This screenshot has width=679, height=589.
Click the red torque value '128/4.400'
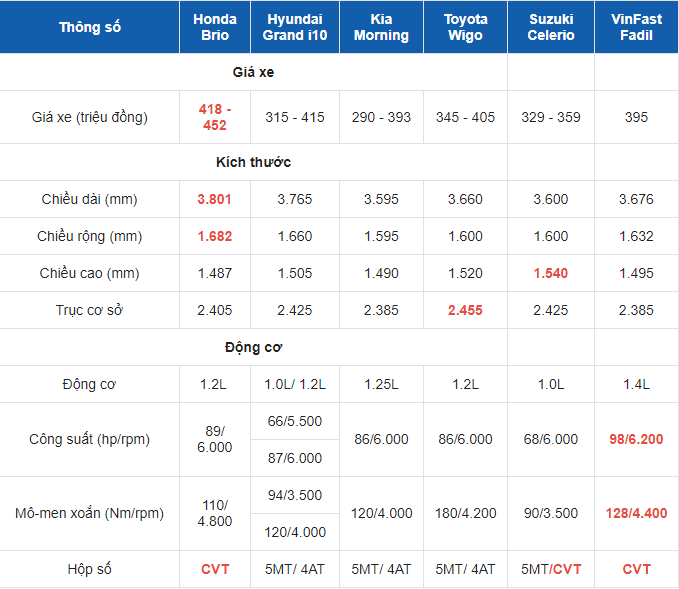coord(636,513)
